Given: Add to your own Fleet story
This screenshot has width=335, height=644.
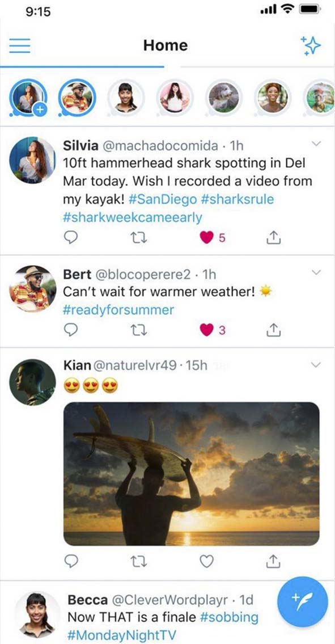Looking at the screenshot, I should pos(28,98).
